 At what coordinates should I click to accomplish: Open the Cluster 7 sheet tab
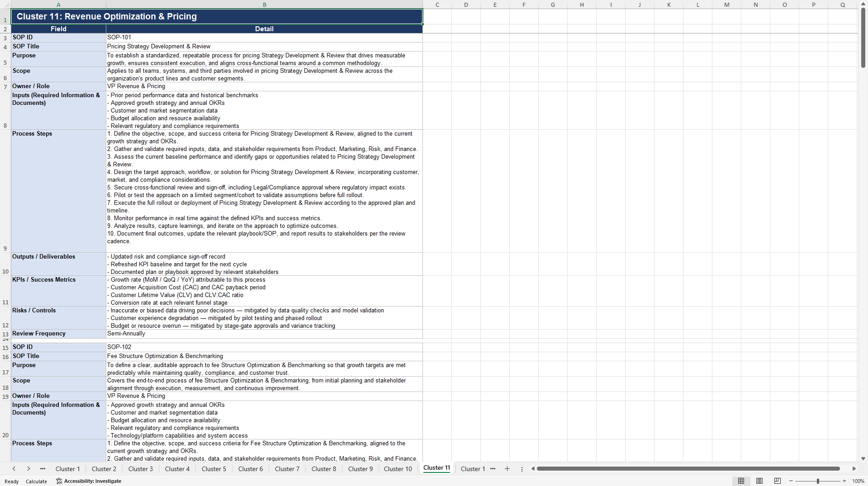tap(287, 469)
